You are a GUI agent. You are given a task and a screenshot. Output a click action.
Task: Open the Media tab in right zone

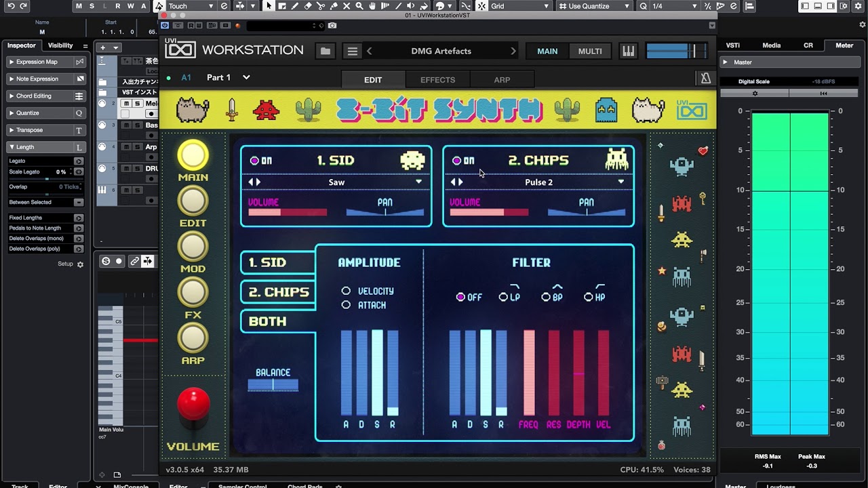[772, 45]
